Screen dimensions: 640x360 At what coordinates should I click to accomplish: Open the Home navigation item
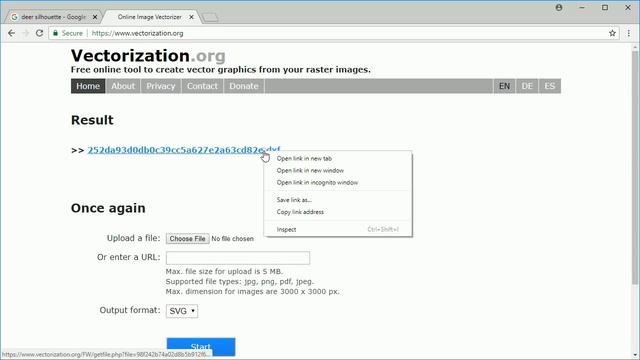coord(88,86)
